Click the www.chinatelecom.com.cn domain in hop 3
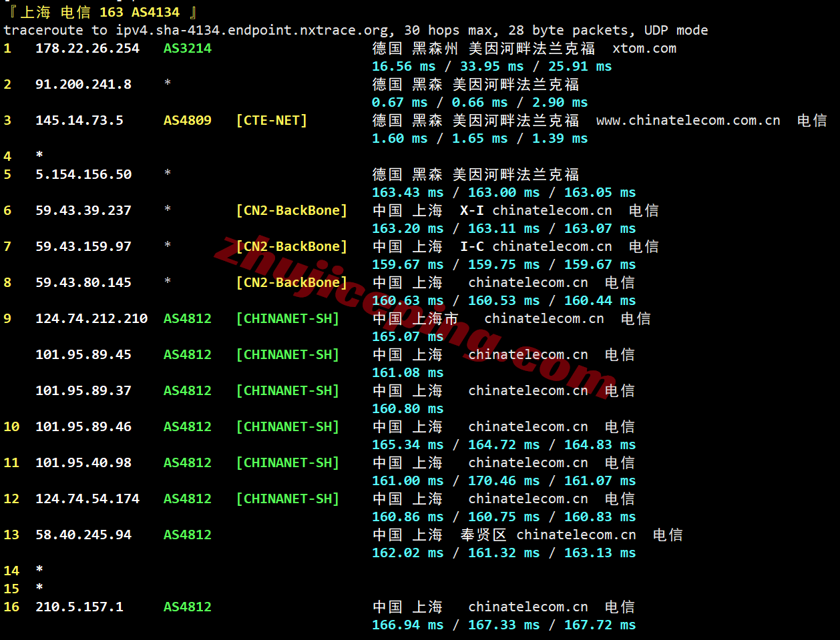Viewport: 840px width, 640px height. pyautogui.click(x=688, y=121)
